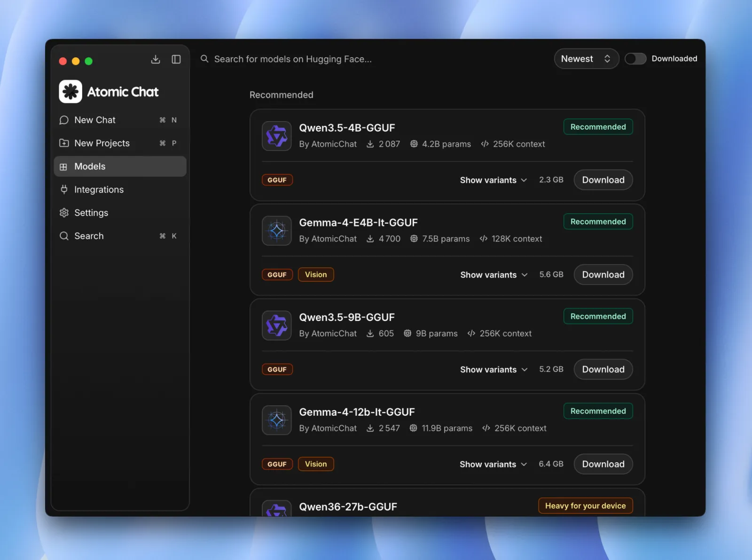Screen dimensions: 752x560
Task: Expand Show variants for Qwen3.5-4B-GGUF
Action: (x=493, y=180)
